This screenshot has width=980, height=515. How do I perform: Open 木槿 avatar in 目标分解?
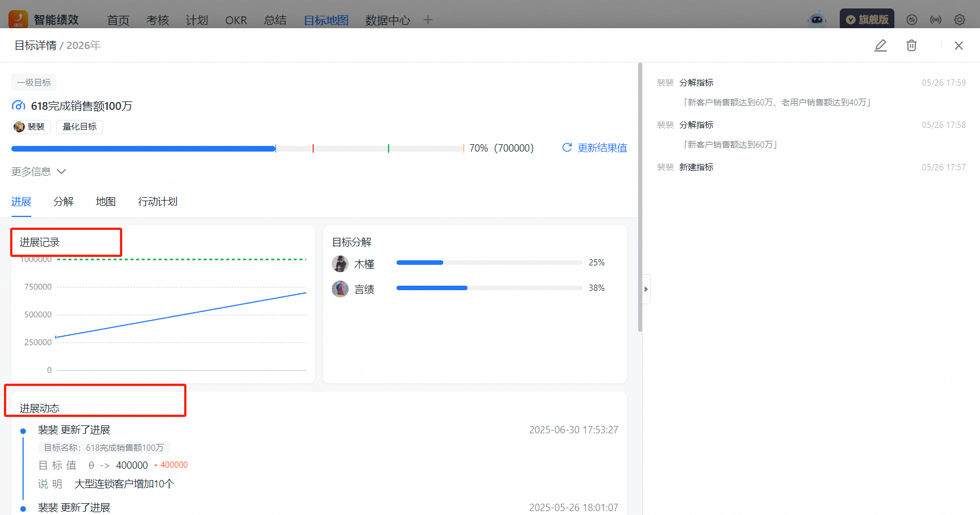(340, 264)
